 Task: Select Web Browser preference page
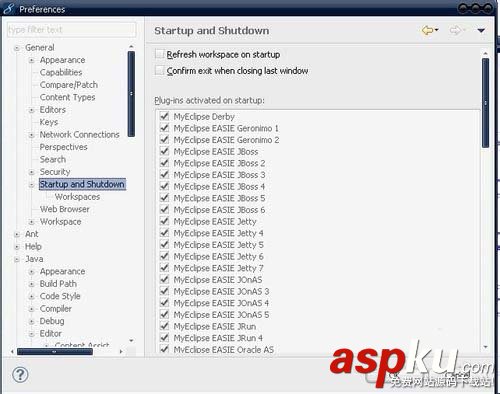65,209
